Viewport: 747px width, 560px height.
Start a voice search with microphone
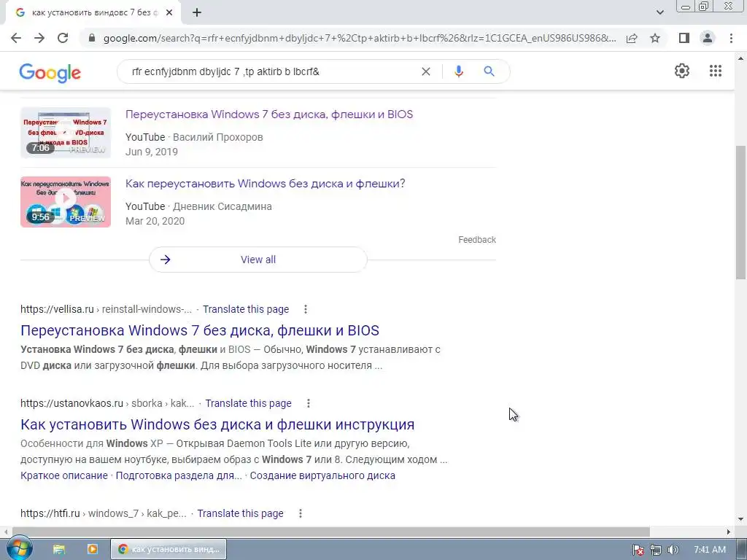(459, 71)
